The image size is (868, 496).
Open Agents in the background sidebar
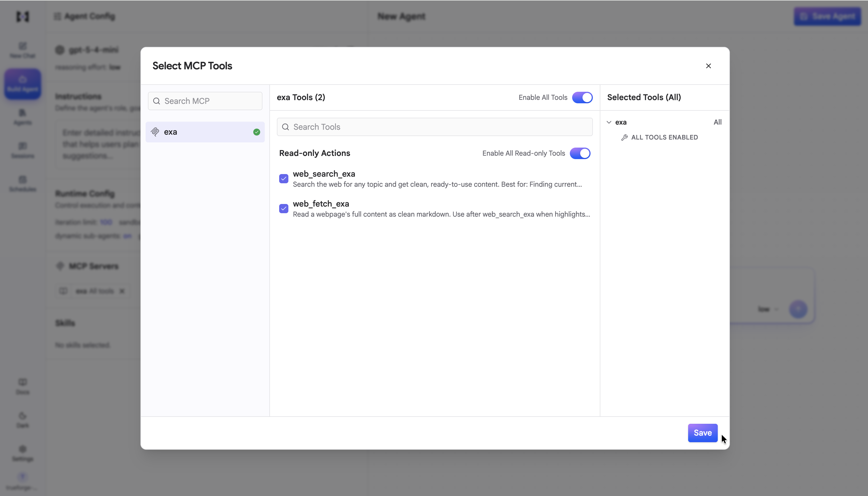(22, 117)
